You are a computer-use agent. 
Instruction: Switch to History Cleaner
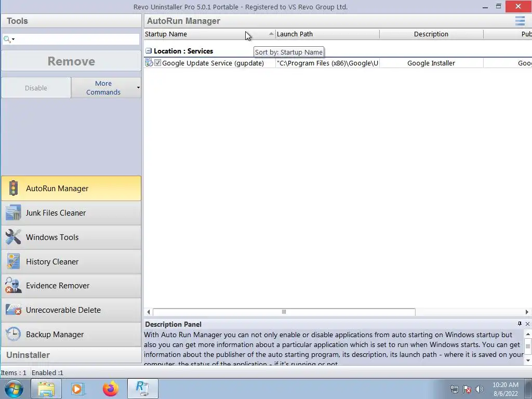tap(71, 261)
